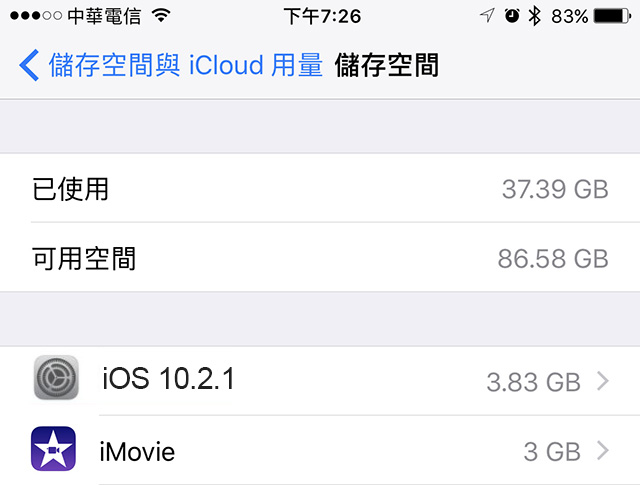
Task: Tap the battery indicator icon
Action: (612, 16)
